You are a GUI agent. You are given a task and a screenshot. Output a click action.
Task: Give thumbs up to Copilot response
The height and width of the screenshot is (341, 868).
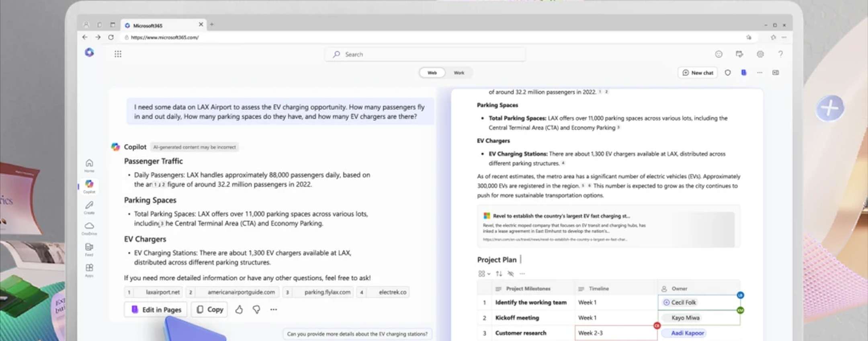click(239, 309)
